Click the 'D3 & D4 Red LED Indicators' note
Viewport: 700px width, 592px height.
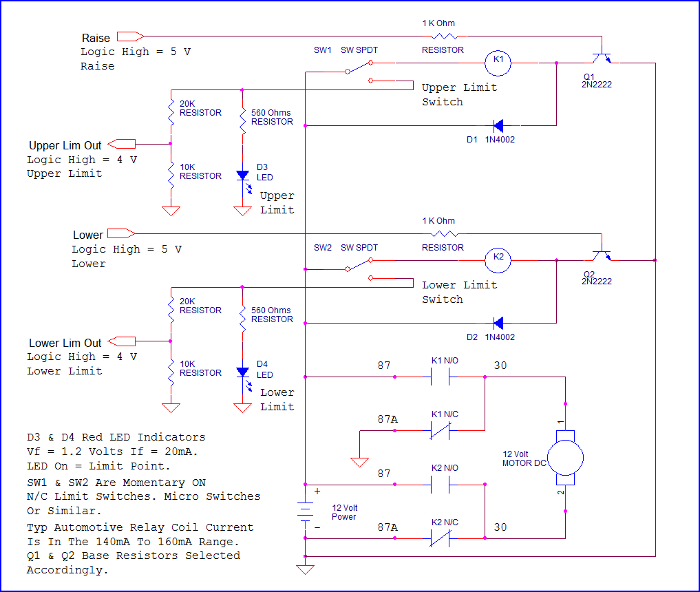[x=116, y=437]
